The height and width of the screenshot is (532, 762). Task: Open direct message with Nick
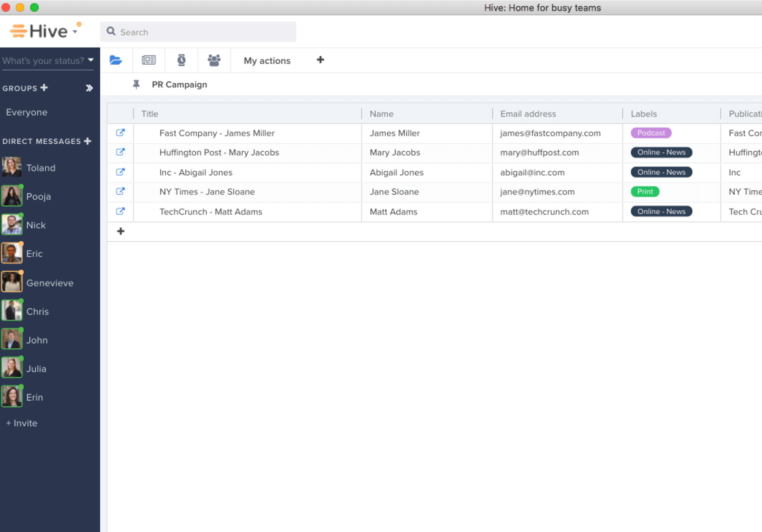36,225
